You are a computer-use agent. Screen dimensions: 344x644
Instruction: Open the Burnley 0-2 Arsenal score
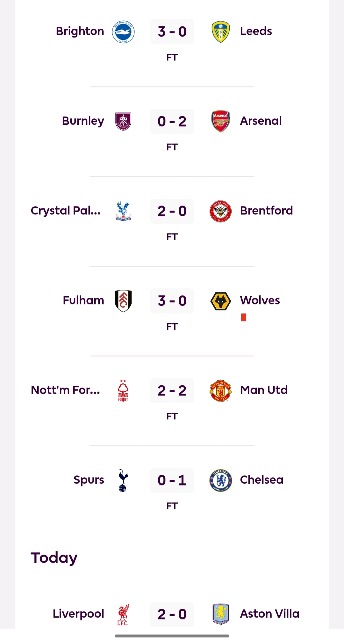click(172, 122)
